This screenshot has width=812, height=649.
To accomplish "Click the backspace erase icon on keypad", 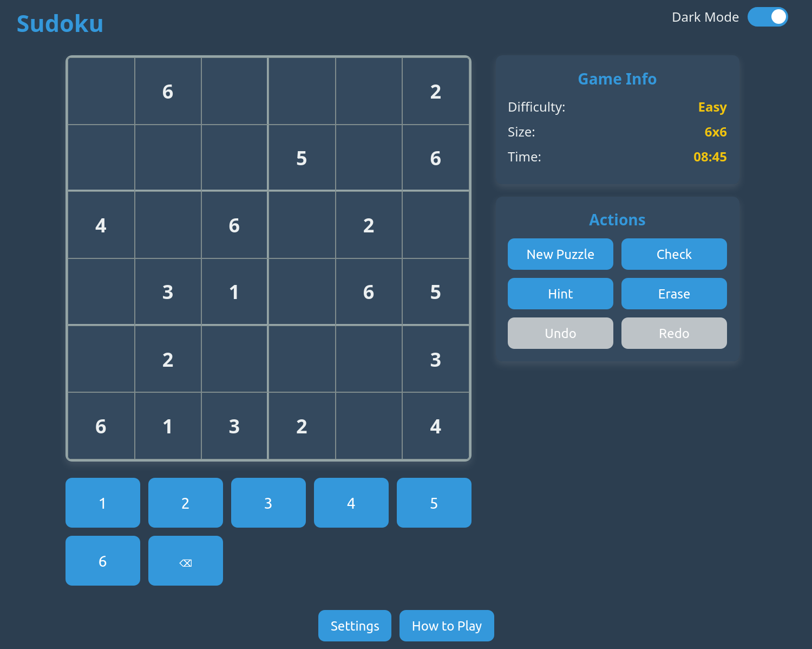I will [185, 561].
